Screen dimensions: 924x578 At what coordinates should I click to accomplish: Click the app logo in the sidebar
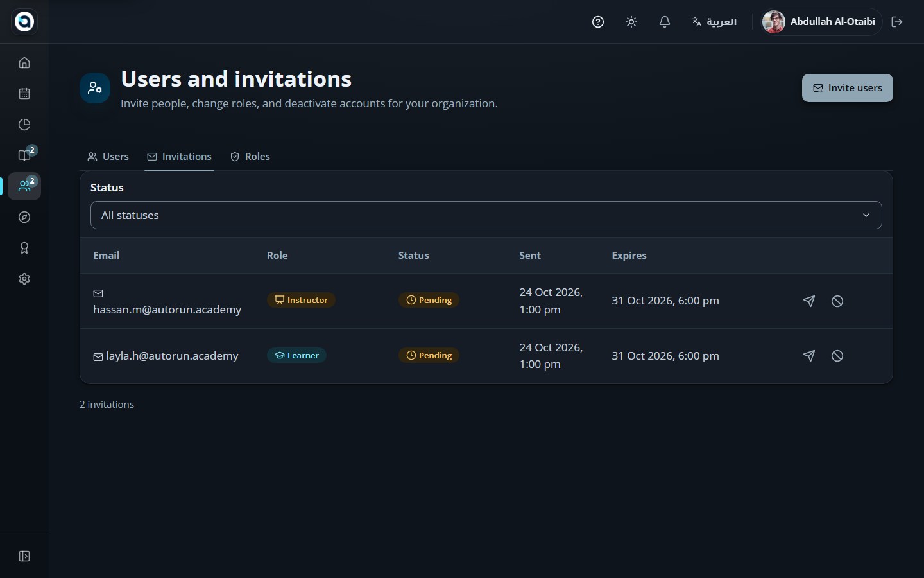tap(24, 22)
